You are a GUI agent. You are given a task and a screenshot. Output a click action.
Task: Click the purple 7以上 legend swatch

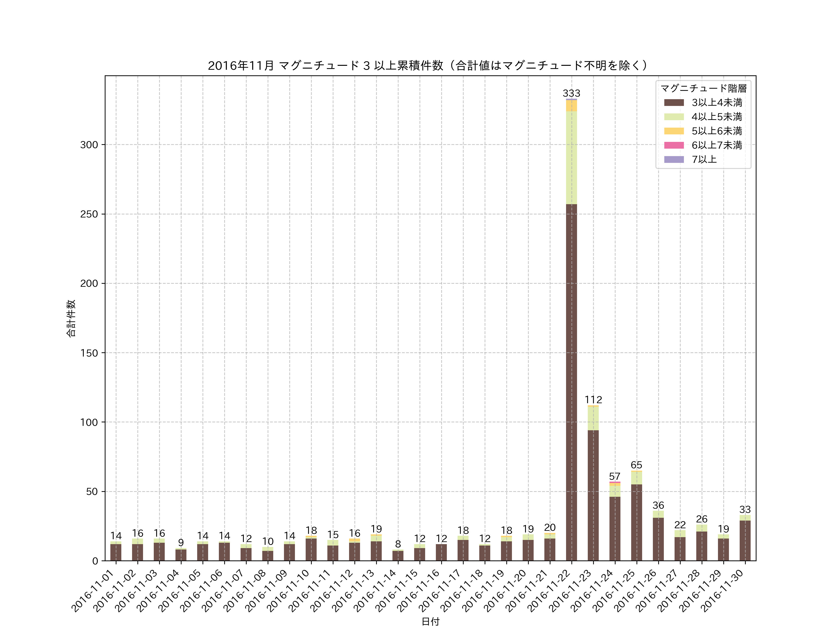coord(674,160)
